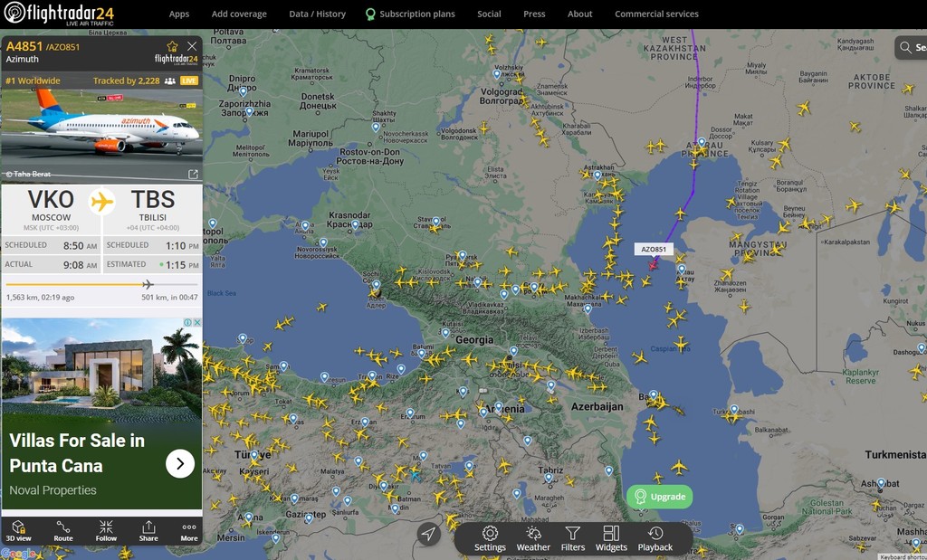Click the flight progress bar
The image size is (927, 560).
(x=101, y=285)
